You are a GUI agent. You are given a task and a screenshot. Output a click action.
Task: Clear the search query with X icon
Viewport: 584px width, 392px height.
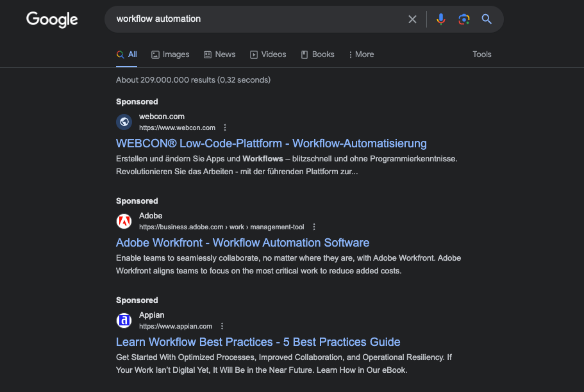[x=412, y=19]
